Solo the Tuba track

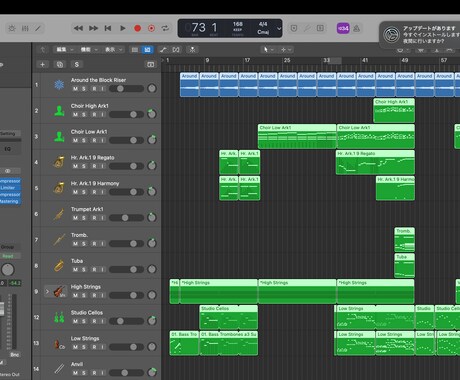coord(84,270)
